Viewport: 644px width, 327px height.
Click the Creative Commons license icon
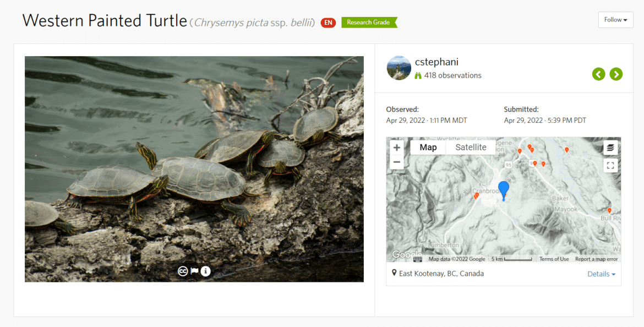183,271
